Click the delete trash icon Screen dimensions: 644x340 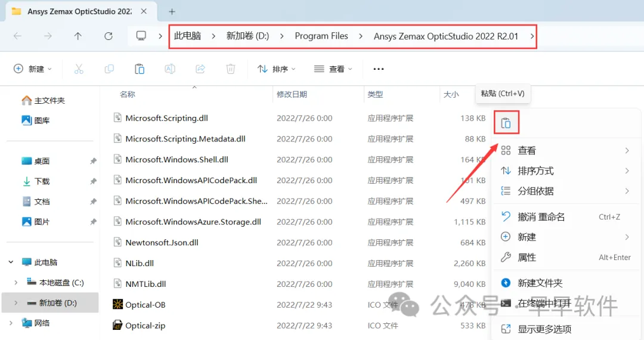(x=231, y=69)
